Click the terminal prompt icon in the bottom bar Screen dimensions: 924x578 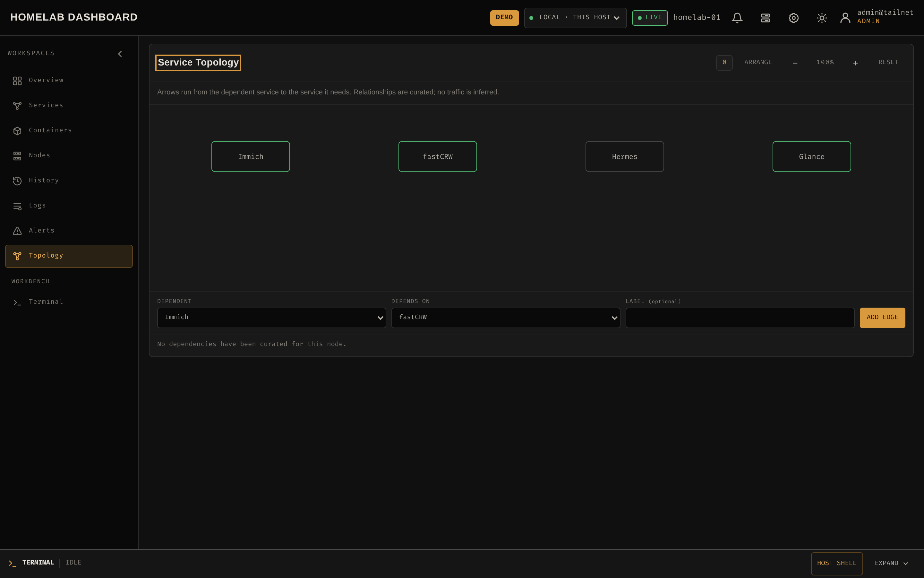[12, 563]
